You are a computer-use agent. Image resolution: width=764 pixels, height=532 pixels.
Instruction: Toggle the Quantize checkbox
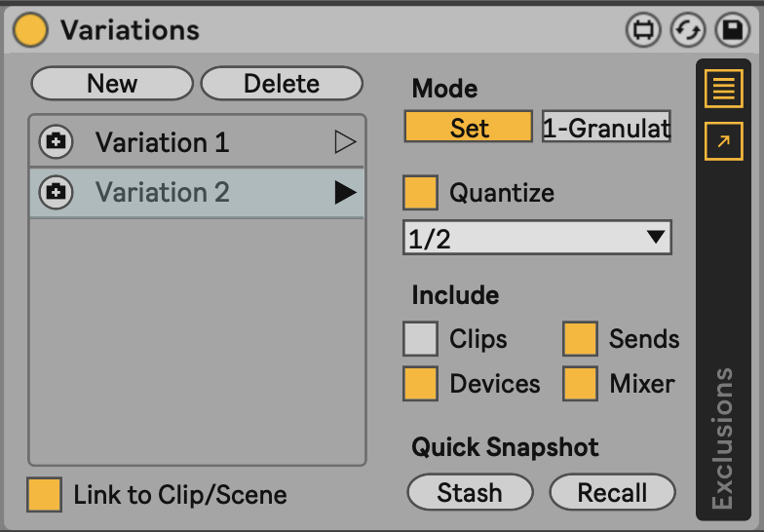[421, 192]
